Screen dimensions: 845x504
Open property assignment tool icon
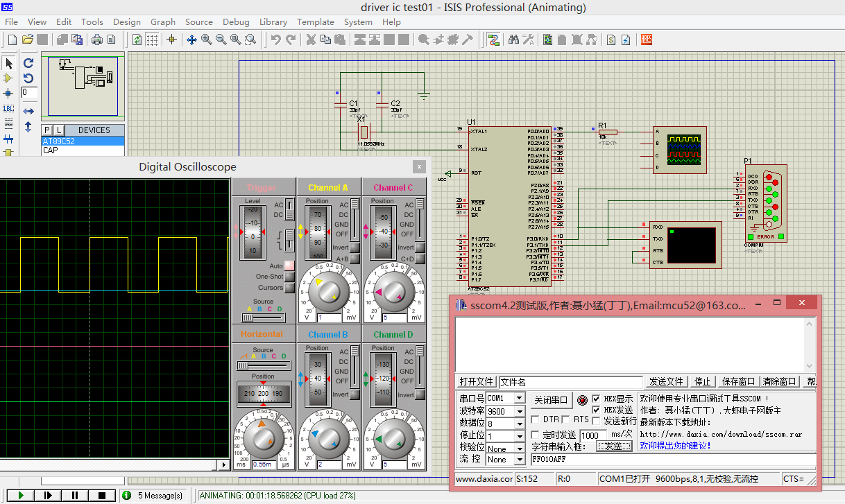point(528,40)
